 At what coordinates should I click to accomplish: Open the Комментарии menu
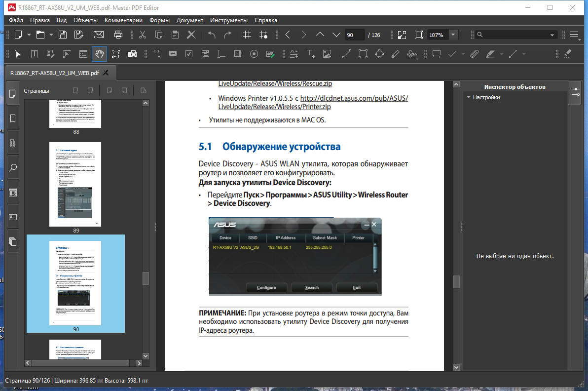(123, 20)
